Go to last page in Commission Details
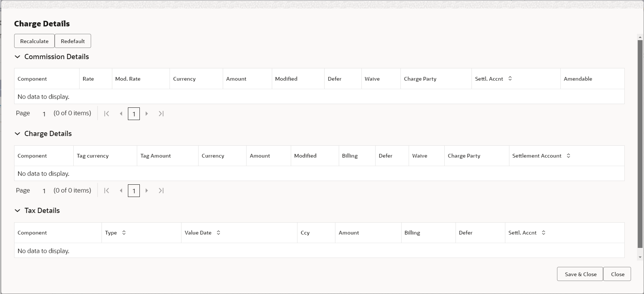This screenshot has width=644, height=294. coord(161,114)
